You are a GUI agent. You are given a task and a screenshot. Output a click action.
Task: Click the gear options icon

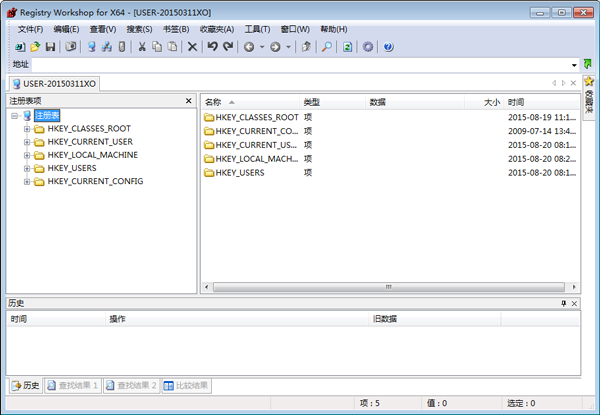(x=368, y=47)
